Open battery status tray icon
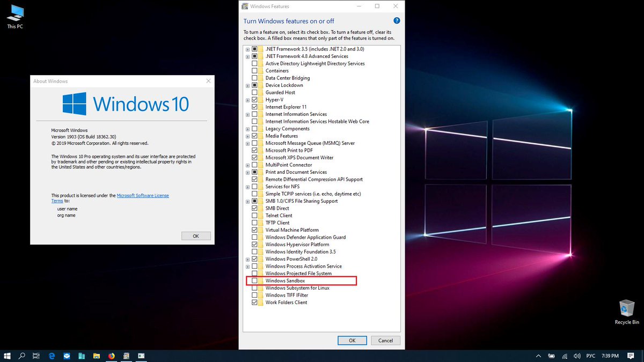 click(552, 356)
